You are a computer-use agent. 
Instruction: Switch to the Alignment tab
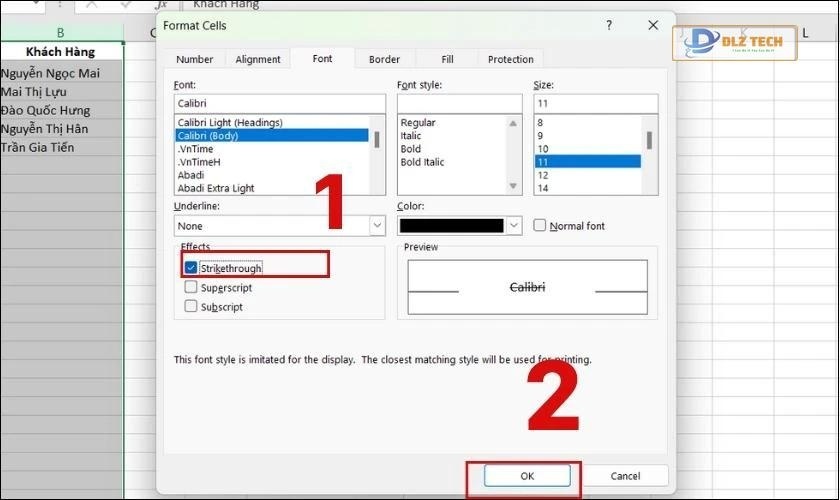click(258, 60)
